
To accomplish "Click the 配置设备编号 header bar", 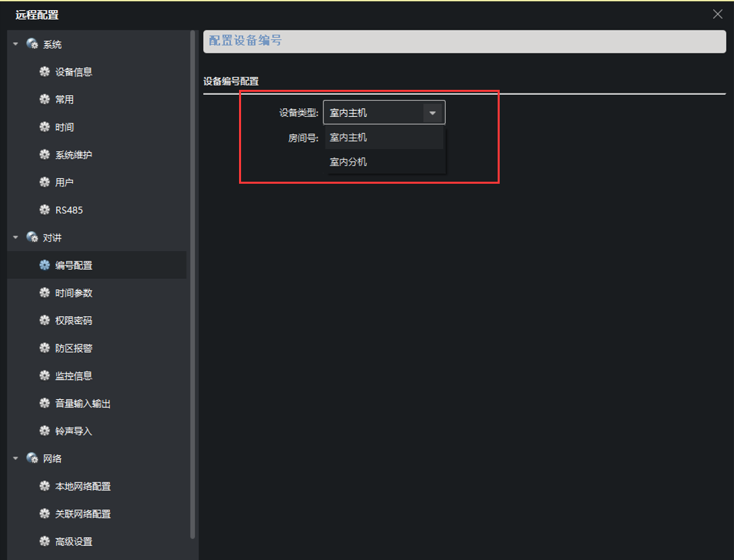I will tap(465, 41).
